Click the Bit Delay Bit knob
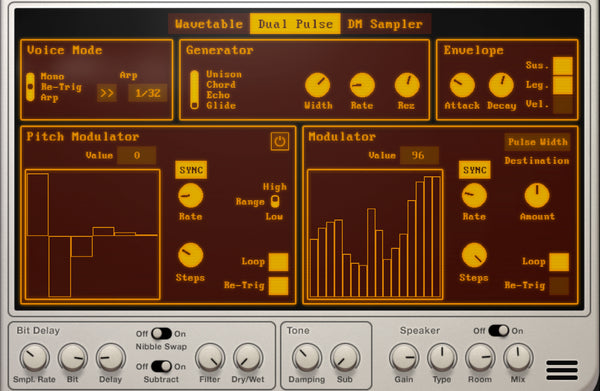Screen dimensions: 600x391 73,358
